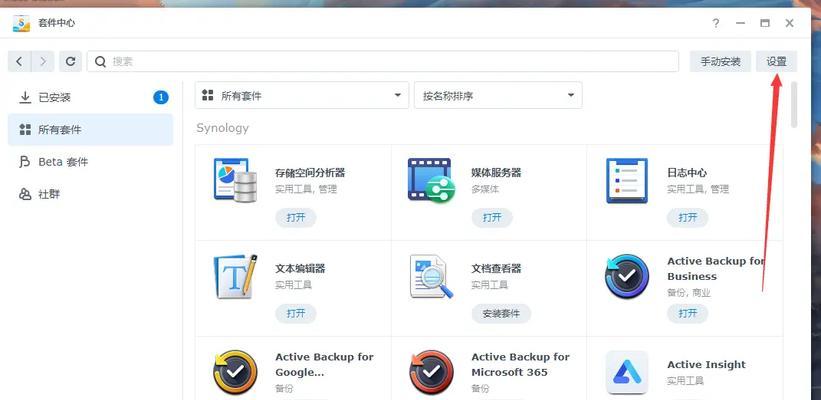Install 文档查看器 via 安装套件 button
The image size is (821, 400).
(x=501, y=313)
